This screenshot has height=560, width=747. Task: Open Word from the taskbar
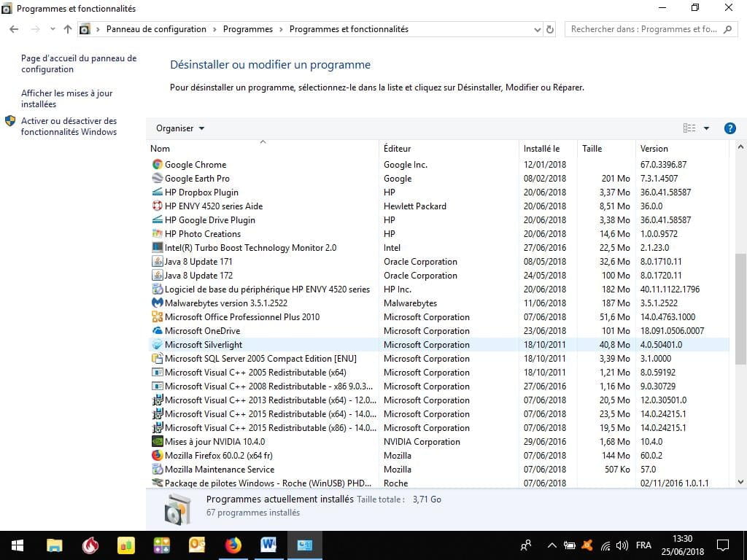coord(268,545)
